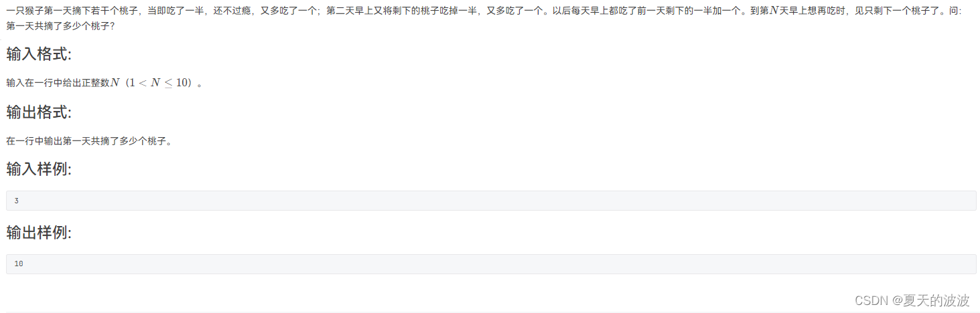Screen dimensions: 980x313
Task: Click the phrase 第二天早上又将剩下的桃子吃掉一半
Action: [402, 11]
